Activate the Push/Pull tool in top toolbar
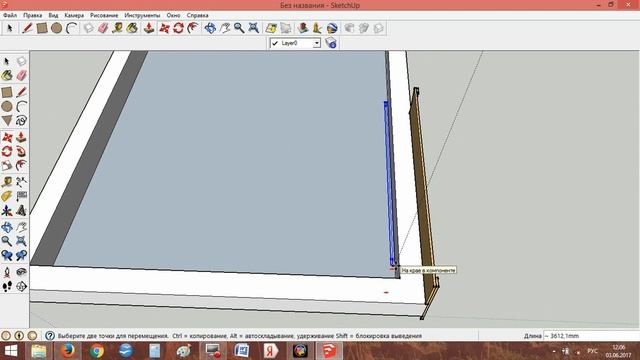 click(x=149, y=28)
